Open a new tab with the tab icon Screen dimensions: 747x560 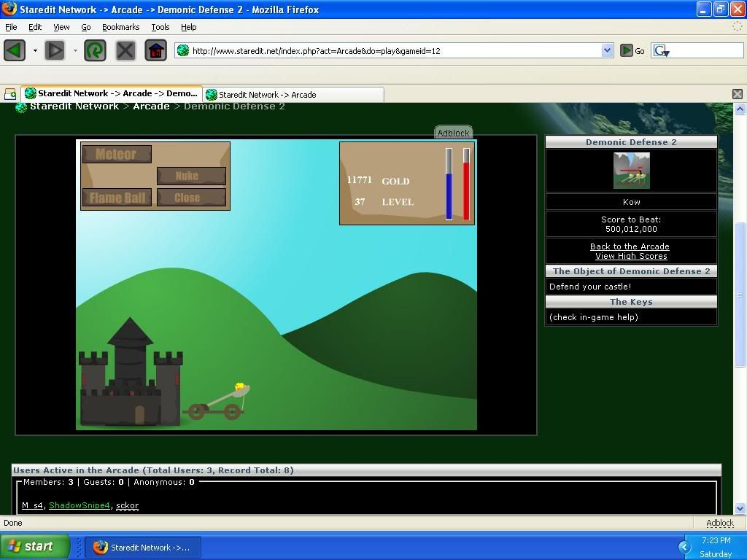pyautogui.click(x=10, y=94)
